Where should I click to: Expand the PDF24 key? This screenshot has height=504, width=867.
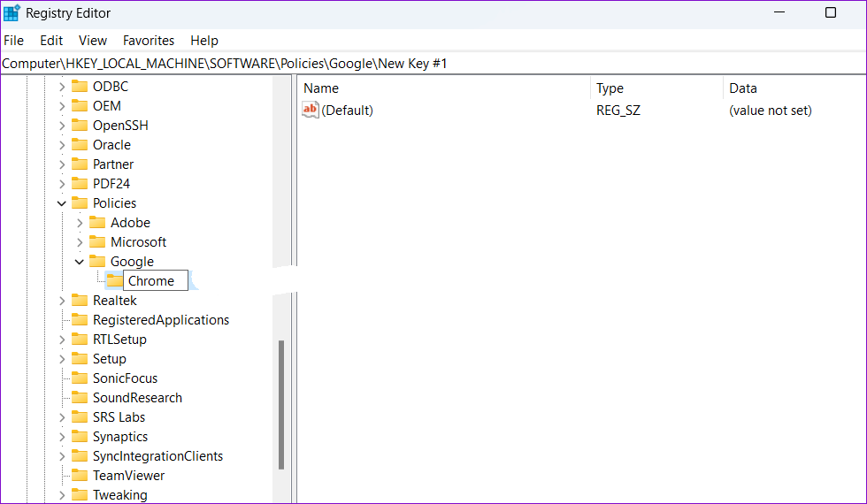62,184
